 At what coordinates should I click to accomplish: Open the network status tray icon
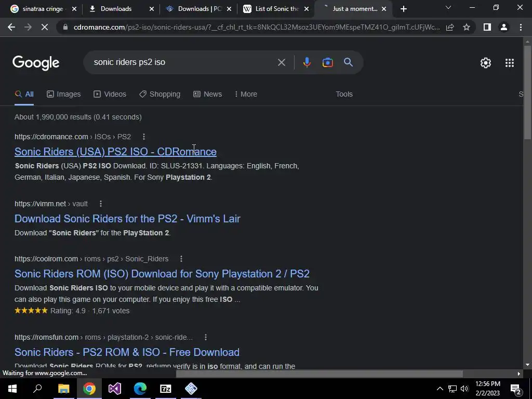point(453,389)
